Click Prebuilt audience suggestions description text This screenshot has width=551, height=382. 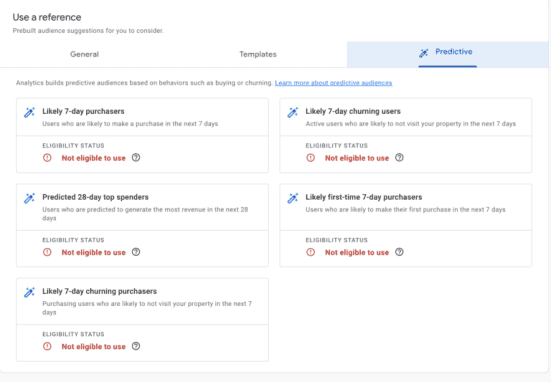pos(88,31)
